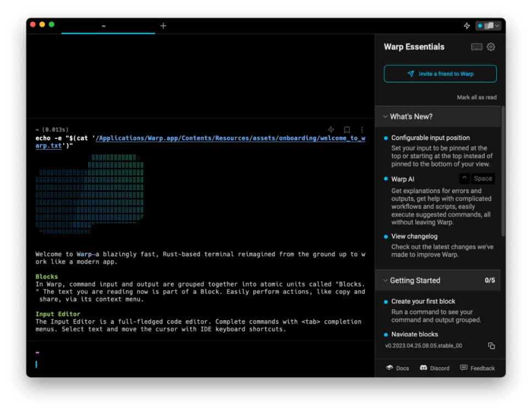Click Invite a friend to Warp button
The width and height of the screenshot is (532, 412).
pyautogui.click(x=440, y=74)
